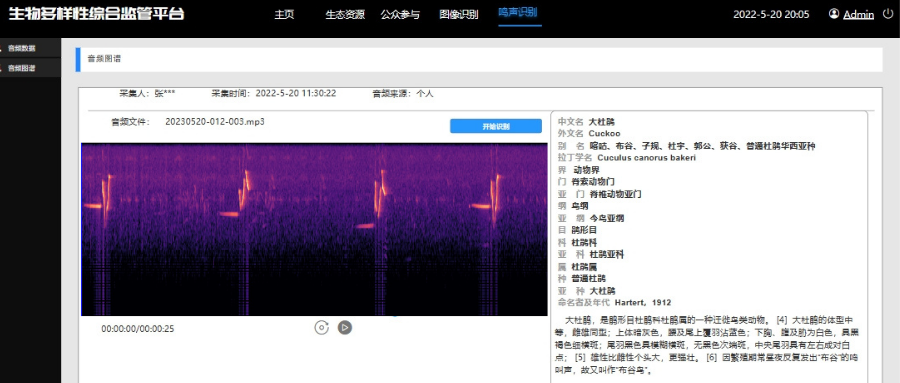Click the Chinese name value 大杜鹃 next to 中文名
Image resolution: width=900 pixels, height=383 pixels.
coord(602,122)
